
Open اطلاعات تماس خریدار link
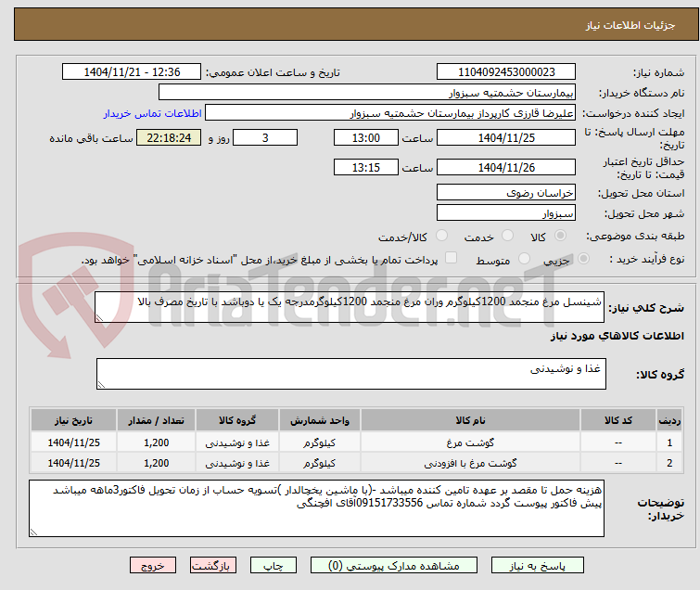[153, 113]
